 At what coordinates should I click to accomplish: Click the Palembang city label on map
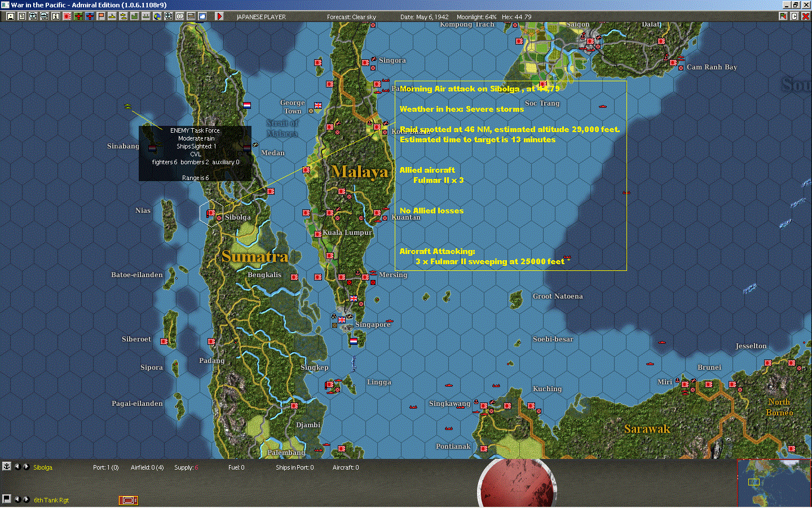pyautogui.click(x=286, y=452)
